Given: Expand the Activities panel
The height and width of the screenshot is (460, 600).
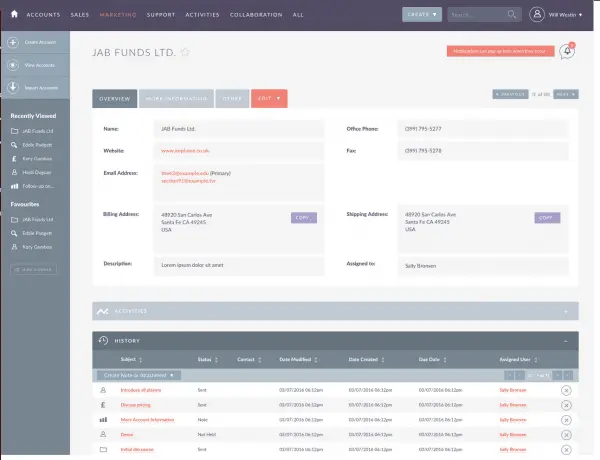Looking at the screenshot, I should pos(567,311).
